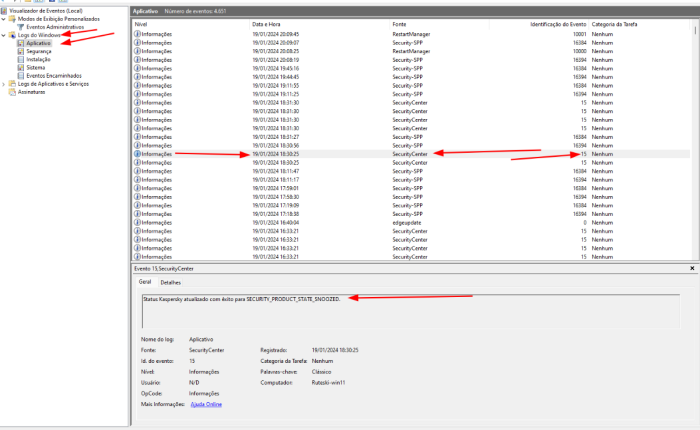Click info icon of the 17:19:09 event row
The width and height of the screenshot is (700, 430).
(138, 205)
